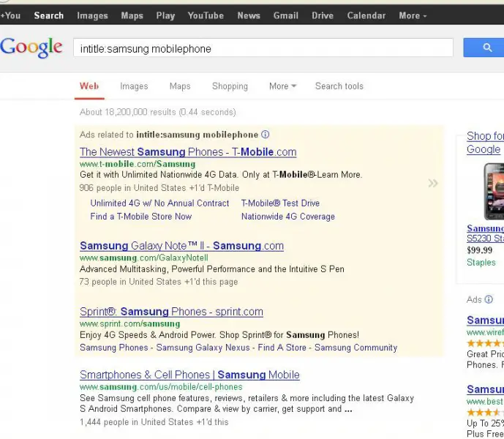Image resolution: width=504 pixels, height=439 pixels.
Task: Click the Google logo
Action: (31, 48)
